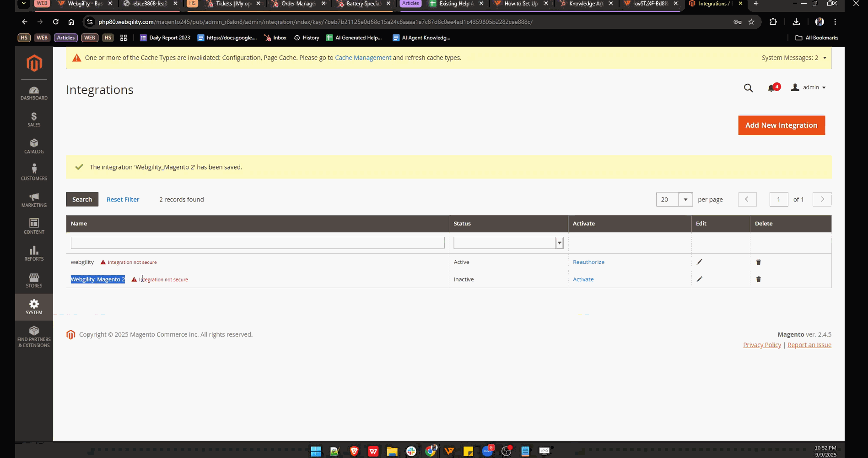Viewport: 868px width, 458px height.
Task: Click the Cache Management link
Action: pos(363,58)
